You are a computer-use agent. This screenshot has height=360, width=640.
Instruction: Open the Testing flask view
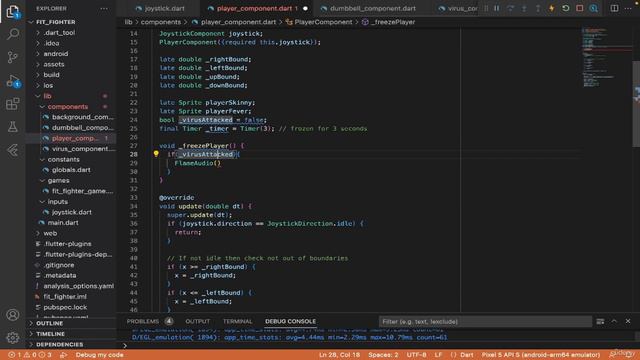click(x=13, y=127)
